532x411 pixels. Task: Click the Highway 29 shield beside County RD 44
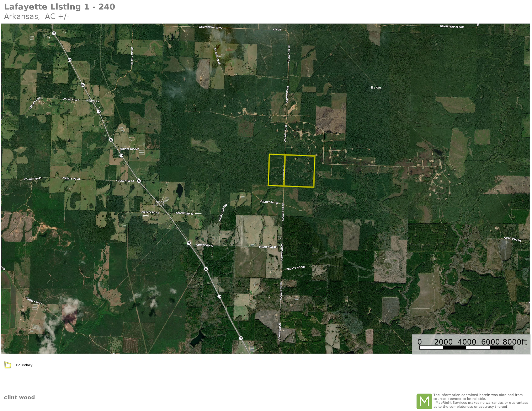tap(139, 181)
